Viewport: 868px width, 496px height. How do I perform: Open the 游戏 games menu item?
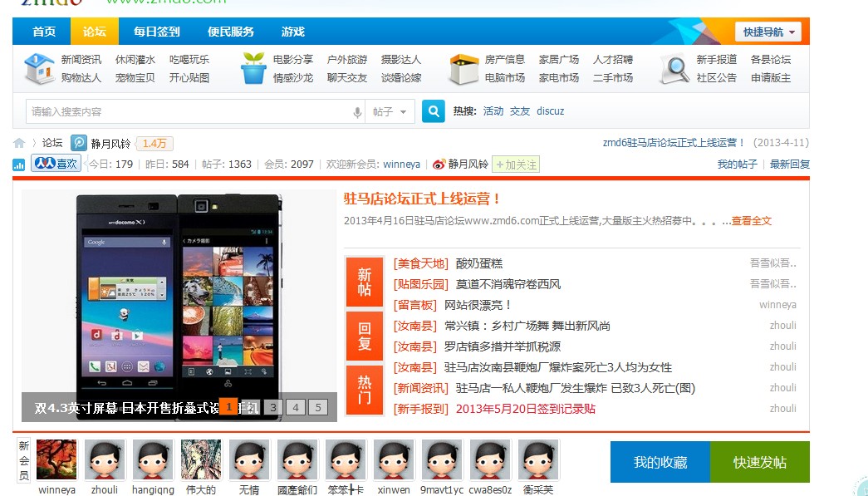coord(293,32)
